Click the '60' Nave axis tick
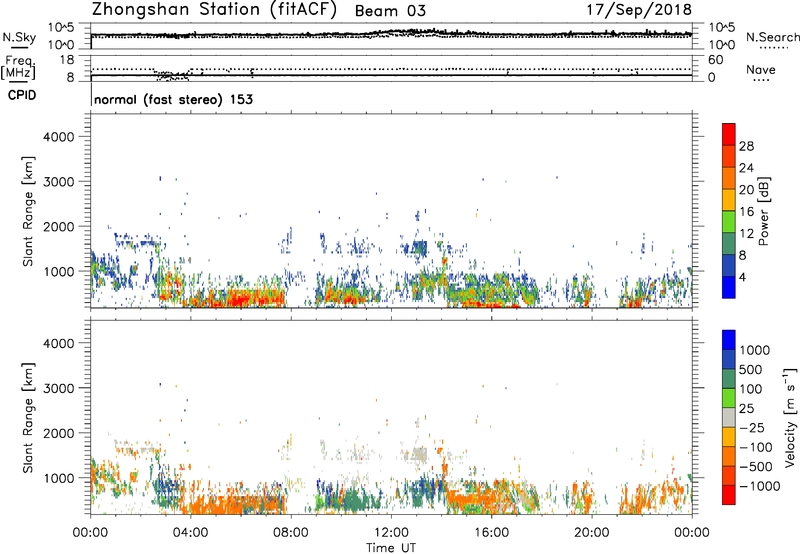The width and height of the screenshot is (800, 554). tap(715, 60)
